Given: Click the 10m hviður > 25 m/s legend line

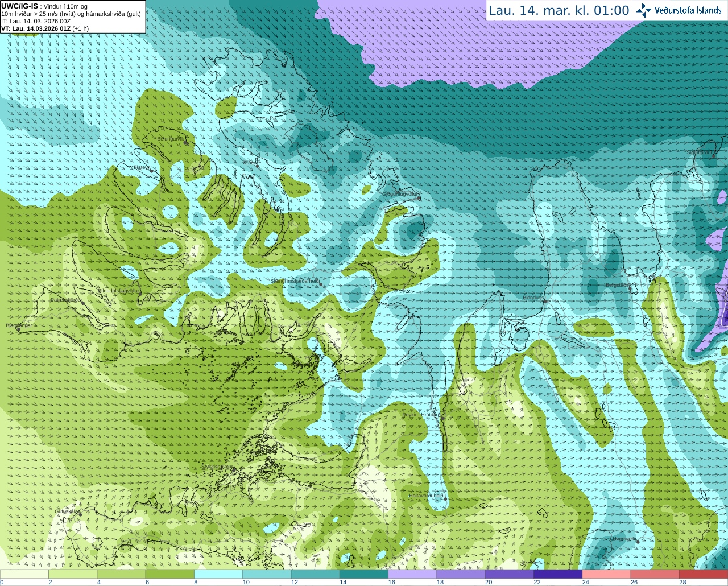Looking at the screenshot, I should click(x=71, y=14).
